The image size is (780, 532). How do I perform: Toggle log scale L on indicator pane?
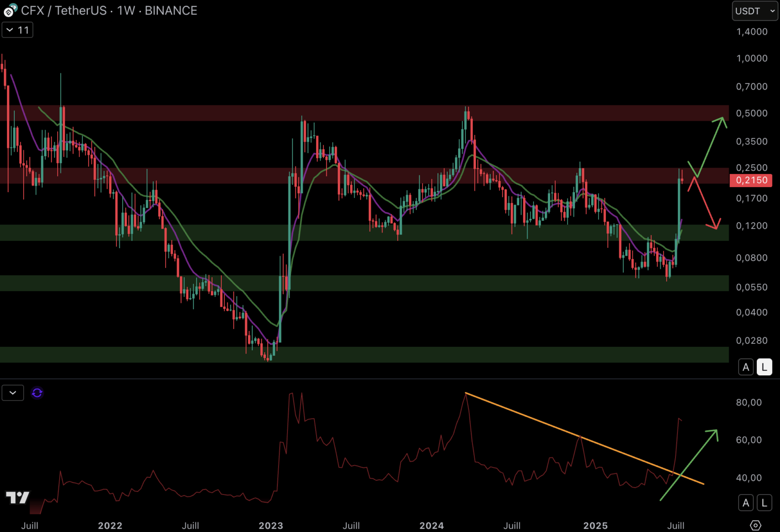pos(764,503)
